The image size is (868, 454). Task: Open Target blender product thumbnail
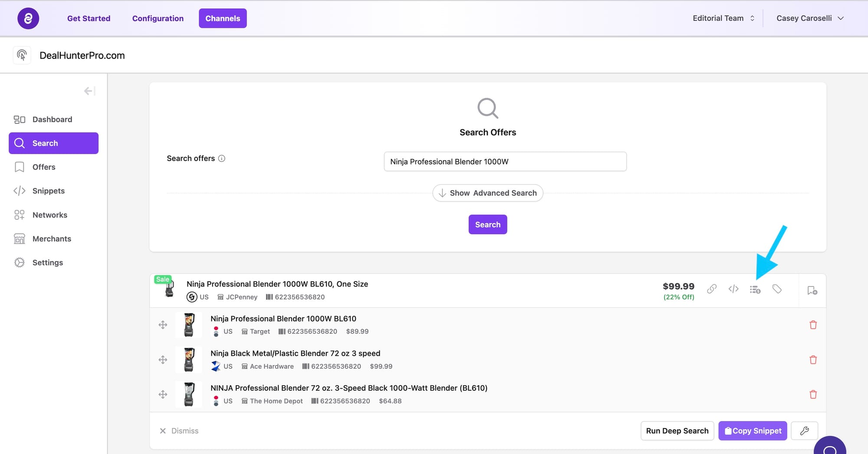click(189, 325)
